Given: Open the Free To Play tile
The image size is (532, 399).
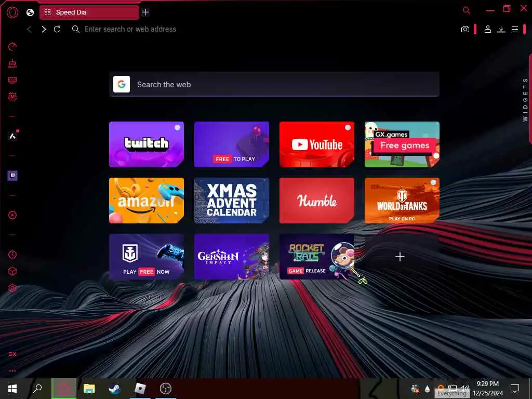Looking at the screenshot, I should pyautogui.click(x=231, y=144).
